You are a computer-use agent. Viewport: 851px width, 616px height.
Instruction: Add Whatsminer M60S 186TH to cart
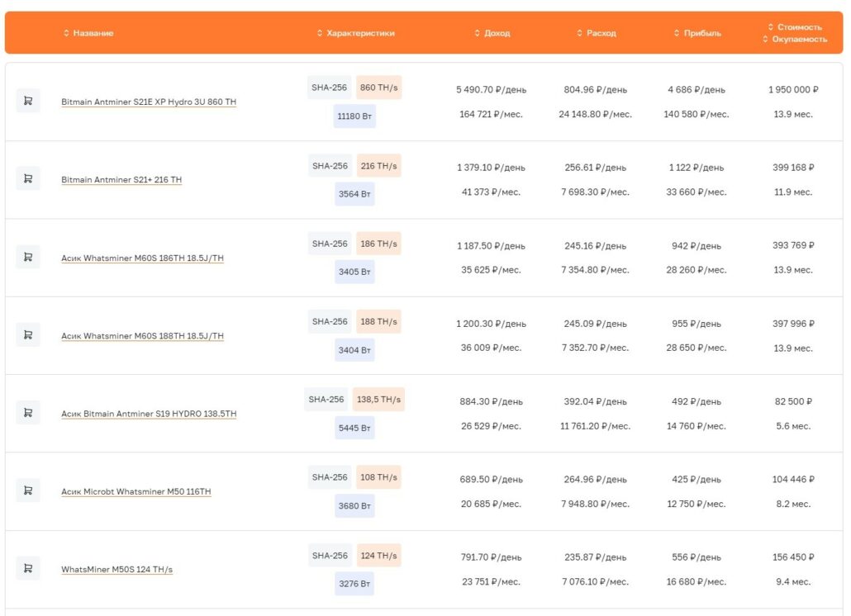click(28, 257)
